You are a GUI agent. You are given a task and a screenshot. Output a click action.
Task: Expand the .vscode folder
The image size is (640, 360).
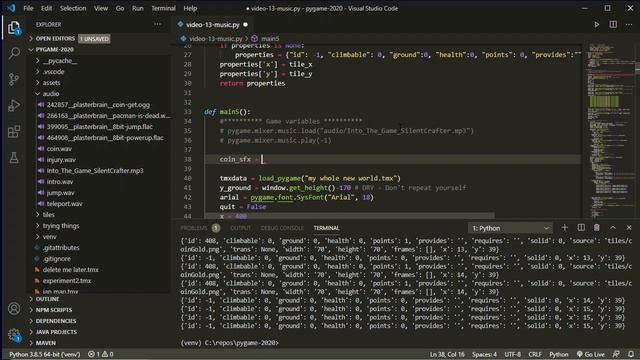pos(53,71)
